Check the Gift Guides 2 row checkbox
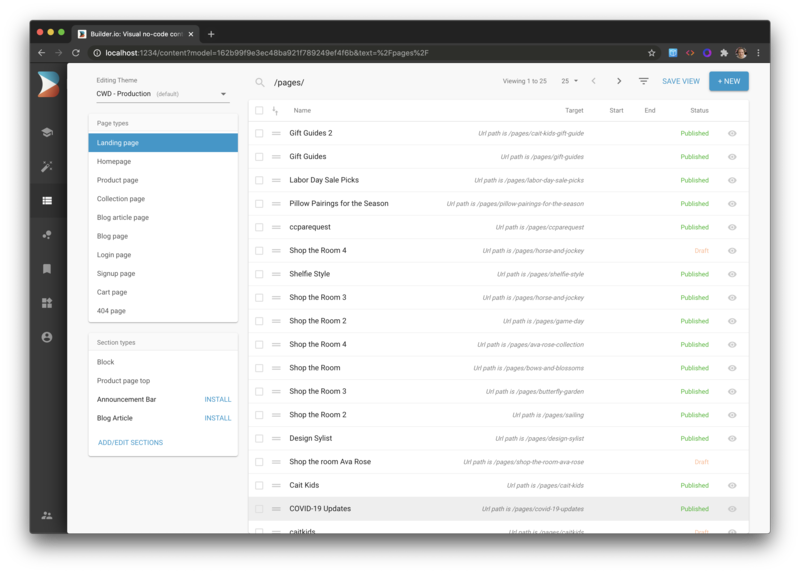 (x=259, y=133)
